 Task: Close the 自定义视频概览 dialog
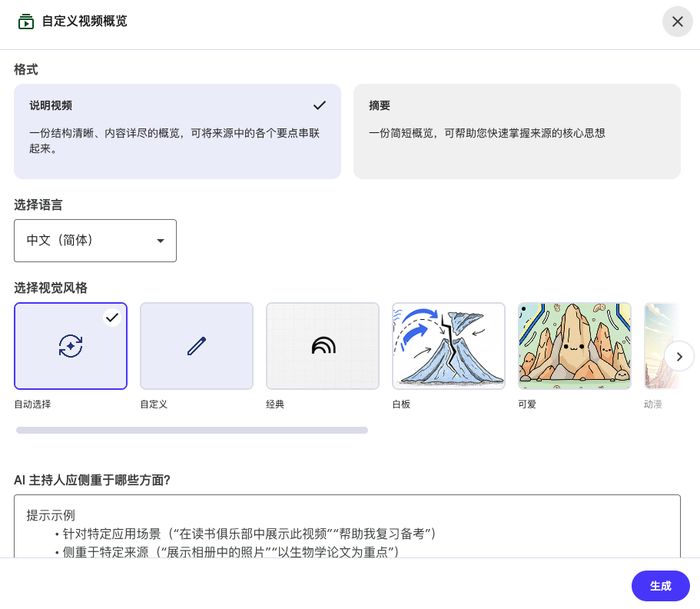click(677, 22)
